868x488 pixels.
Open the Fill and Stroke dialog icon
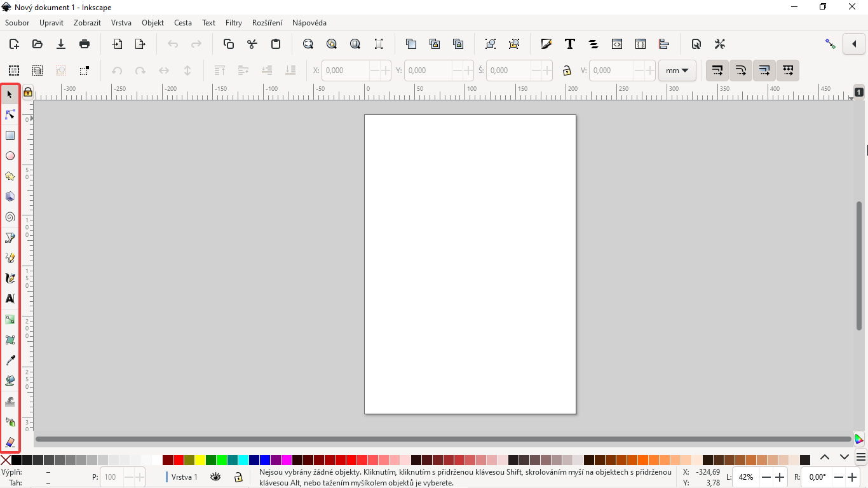[546, 44]
